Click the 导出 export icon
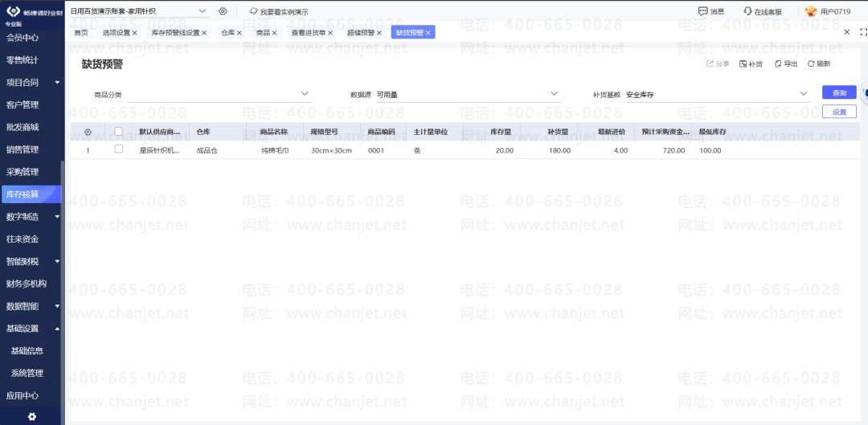Image resolution: width=868 pixels, height=425 pixels. tap(778, 63)
